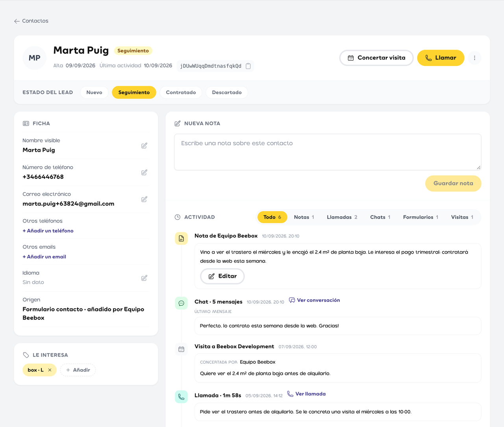The height and width of the screenshot is (427, 504).
Task: Show all activity with the Todo tab
Action: 272,217
